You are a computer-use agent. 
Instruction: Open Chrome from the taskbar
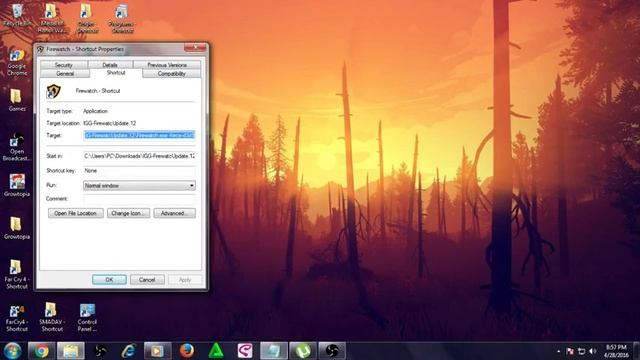tap(41, 351)
